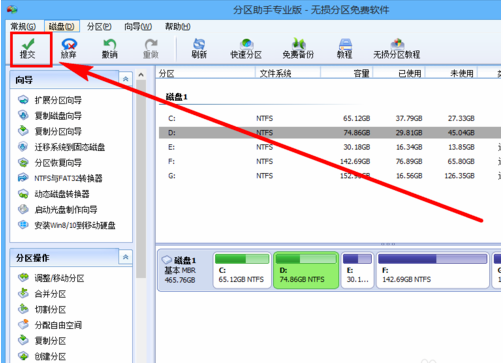Viewport: 503px width, 363px height.
Task: Click the left sidebar scrollbar thumb
Action: pos(141,179)
